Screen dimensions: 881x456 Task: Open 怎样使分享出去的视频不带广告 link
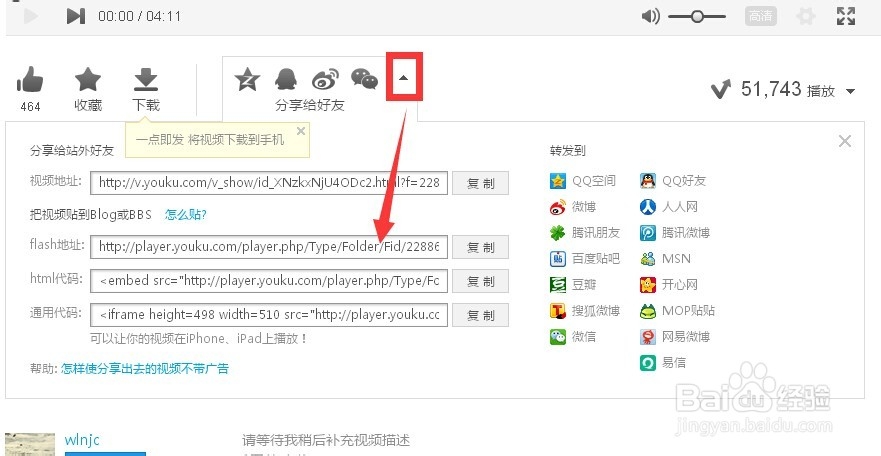pos(145,368)
